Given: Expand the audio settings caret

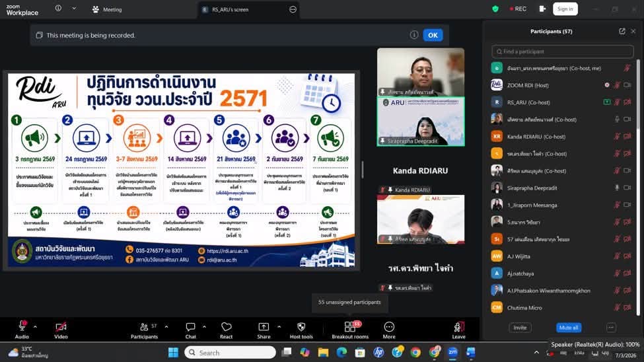Looking at the screenshot, I should tap(35, 327).
